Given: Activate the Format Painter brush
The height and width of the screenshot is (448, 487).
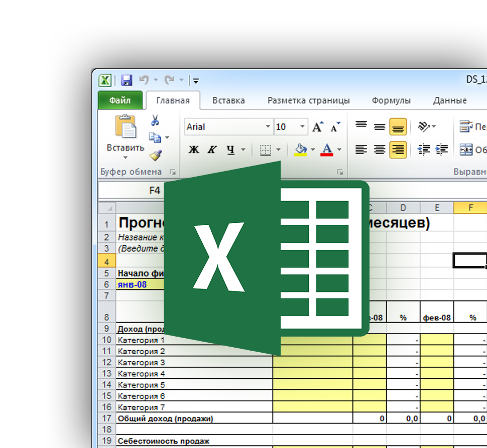Looking at the screenshot, I should tap(155, 155).
